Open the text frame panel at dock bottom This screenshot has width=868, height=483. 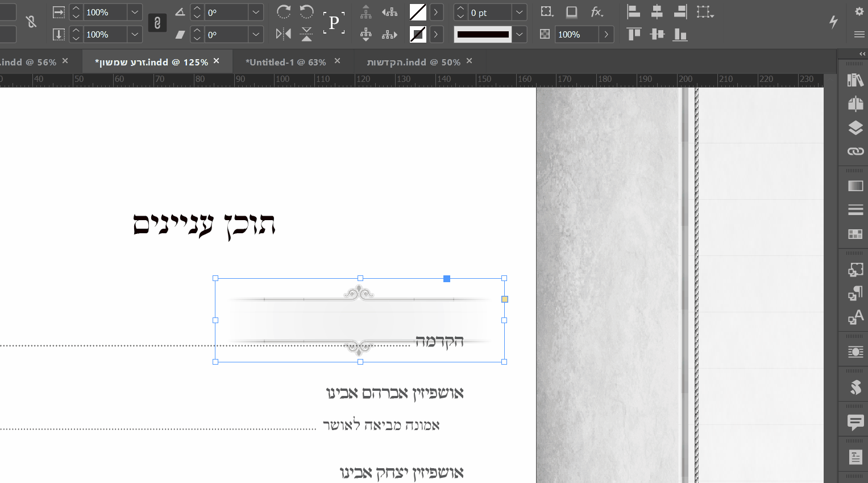coord(855,457)
